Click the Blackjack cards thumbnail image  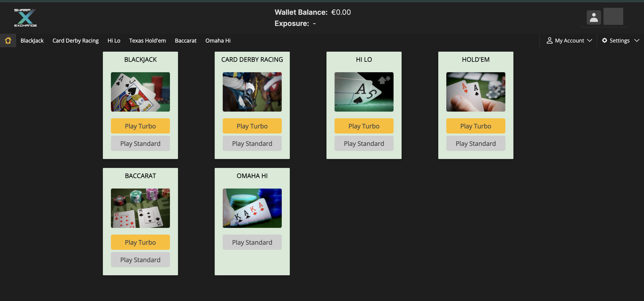(140, 92)
